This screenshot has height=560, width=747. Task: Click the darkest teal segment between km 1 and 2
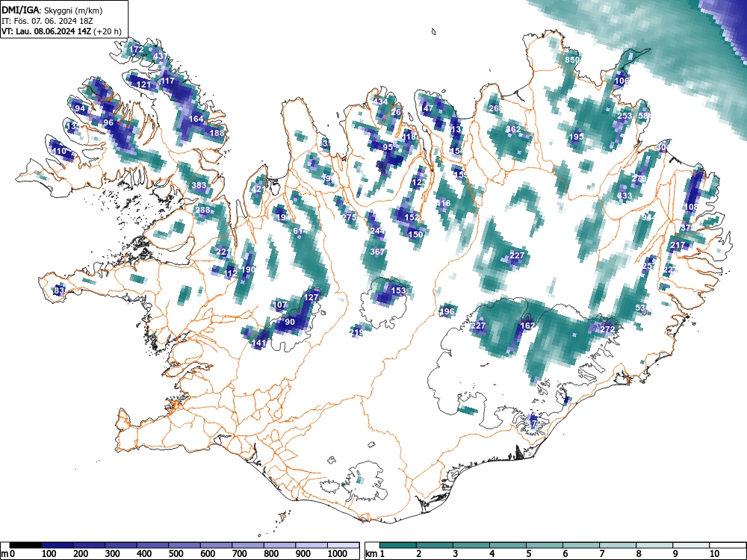[x=398, y=545]
